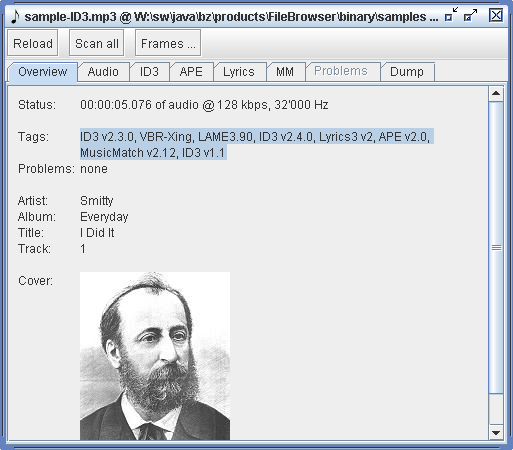
Task: Click the scrollbar down arrow
Action: click(496, 432)
